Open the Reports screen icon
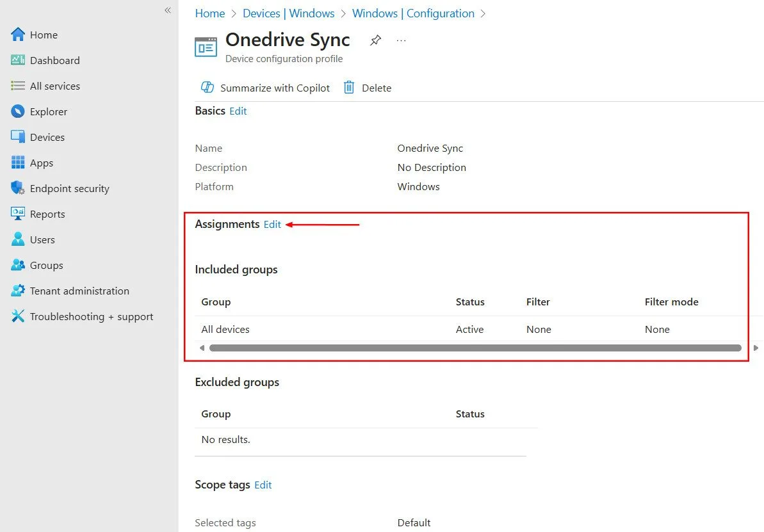 tap(18, 213)
